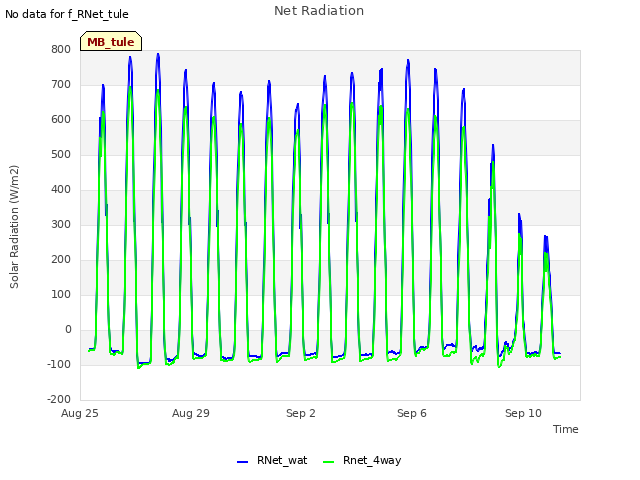The width and height of the screenshot is (640, 480).
Task: Click the 300 y-axis tick label
Action: point(61,224)
